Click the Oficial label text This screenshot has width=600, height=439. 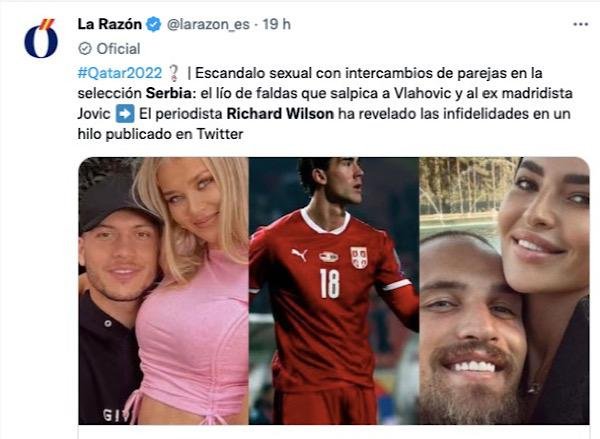click(x=118, y=49)
